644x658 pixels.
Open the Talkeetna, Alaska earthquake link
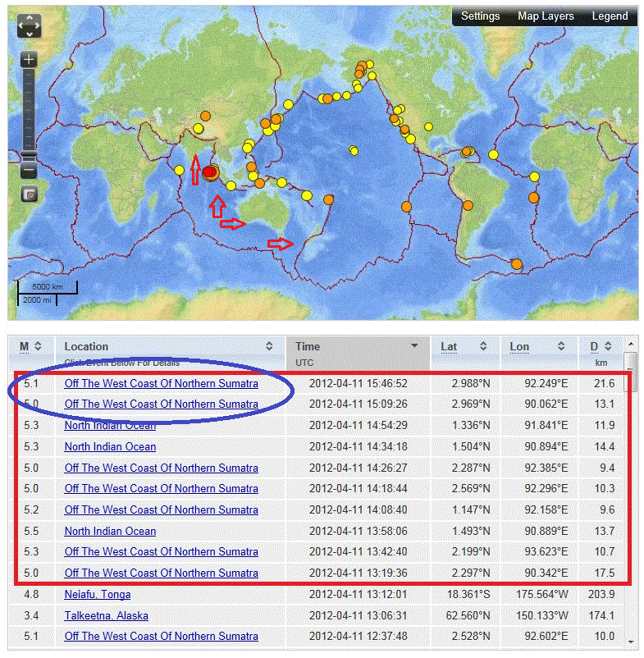[x=107, y=615]
